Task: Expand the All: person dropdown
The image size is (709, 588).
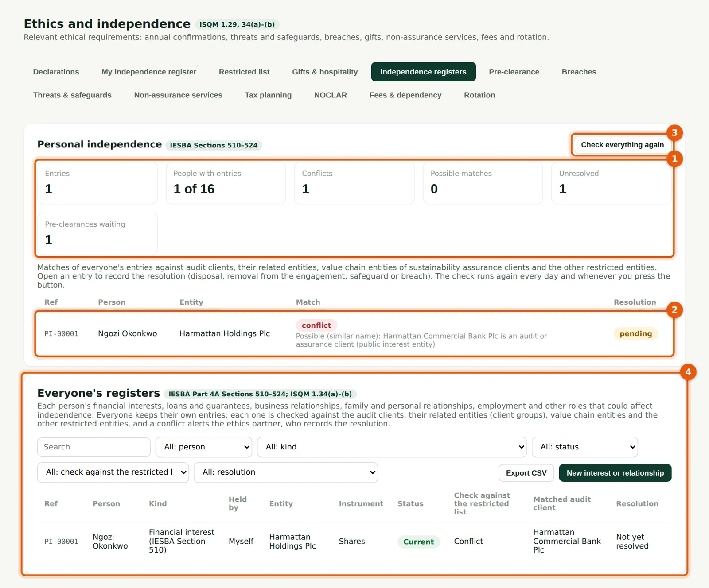Action: (204, 447)
